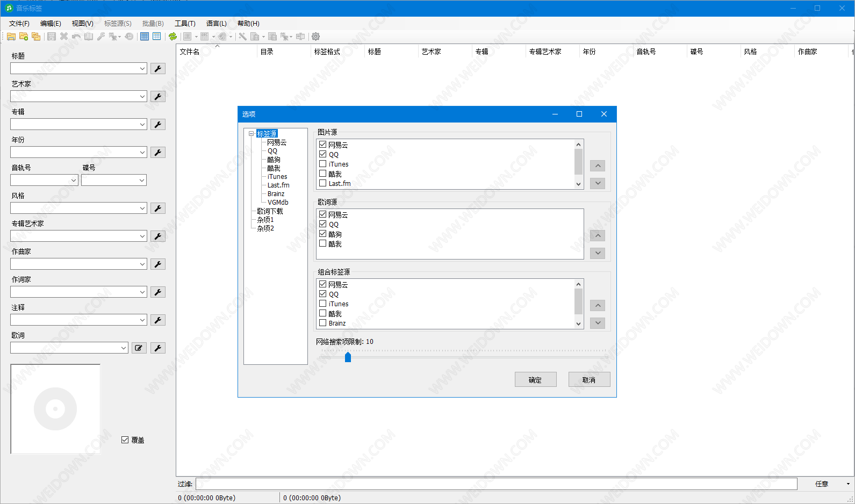The width and height of the screenshot is (855, 504).
Task: Click the picture download toolbar icon
Action: tap(188, 37)
